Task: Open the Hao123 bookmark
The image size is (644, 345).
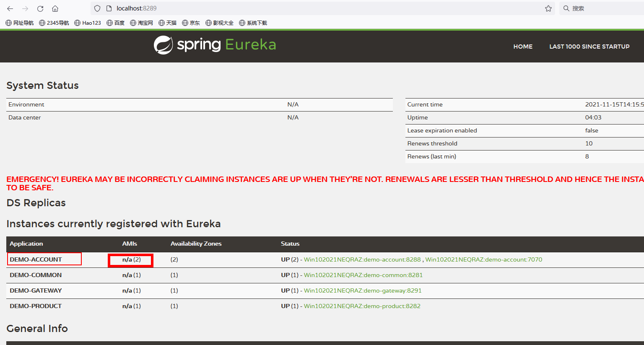Action: 88,23
